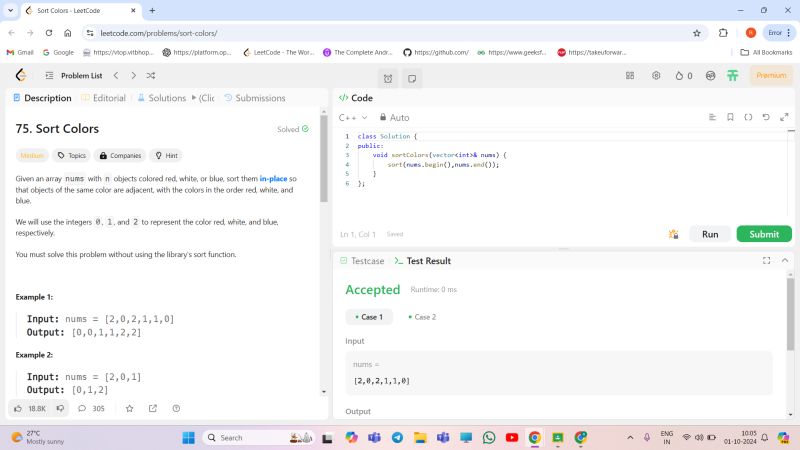Image resolution: width=800 pixels, height=450 pixels.
Task: Open WhatsApp from taskbar
Action: (489, 438)
